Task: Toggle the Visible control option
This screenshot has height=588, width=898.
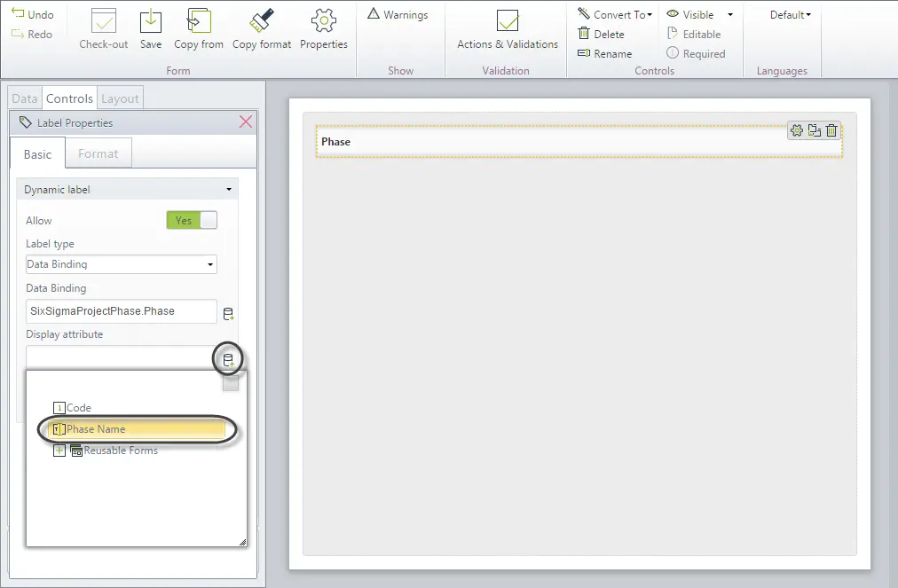Action: point(690,15)
